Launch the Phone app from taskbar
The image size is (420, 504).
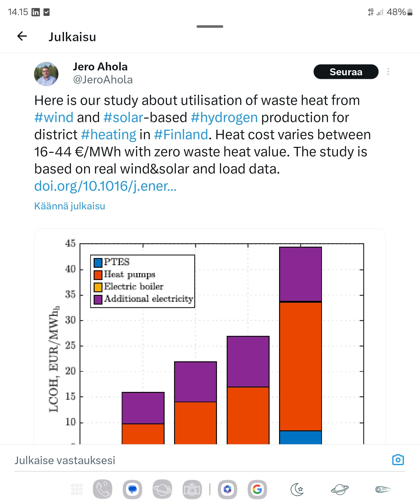(102, 489)
